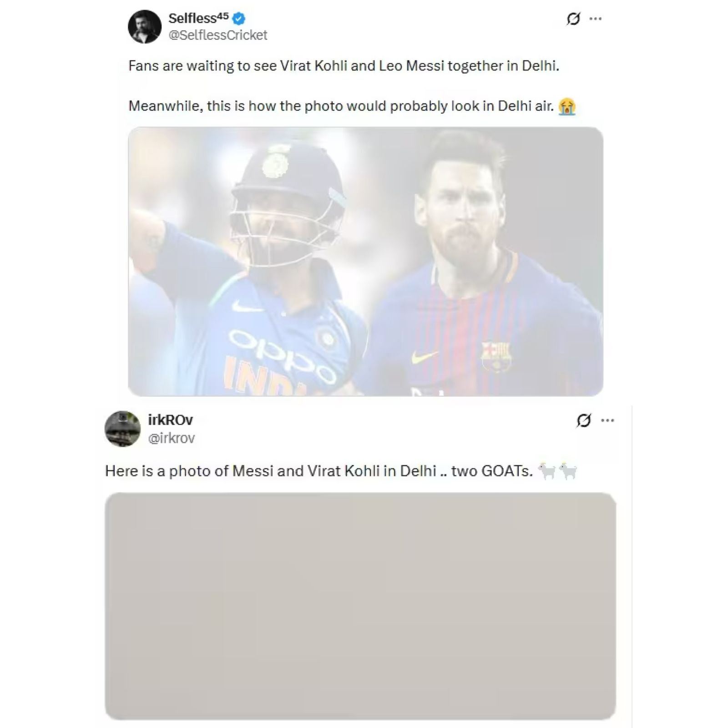Click the "Here is a photo" post text
728x728 pixels.
tap(318, 471)
